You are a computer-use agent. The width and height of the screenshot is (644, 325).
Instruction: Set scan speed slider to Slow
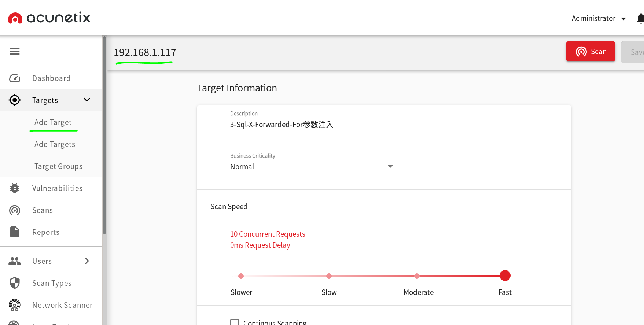pyautogui.click(x=329, y=276)
